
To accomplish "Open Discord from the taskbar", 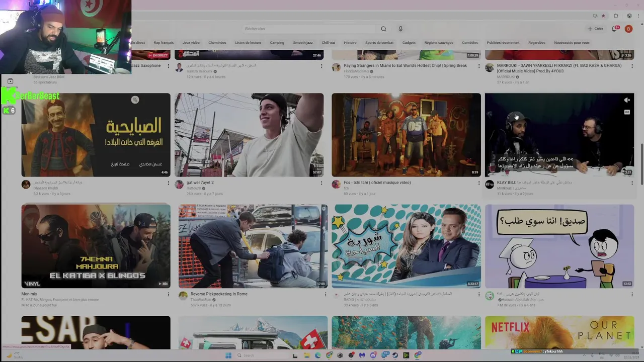I will click(373, 355).
